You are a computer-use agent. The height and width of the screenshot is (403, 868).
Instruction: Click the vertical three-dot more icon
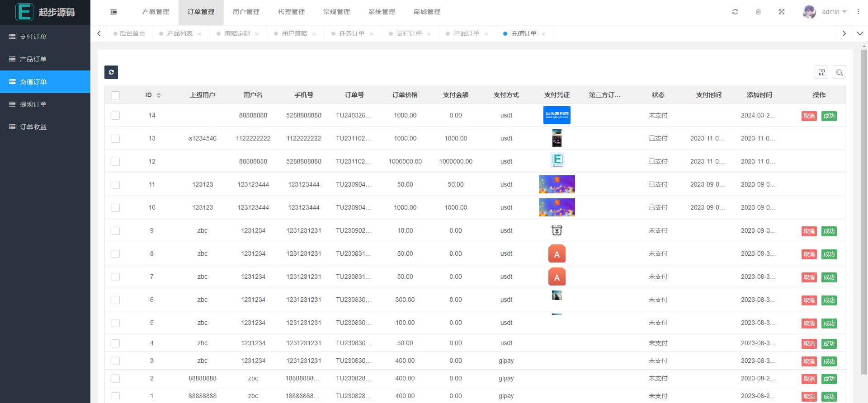click(x=858, y=12)
